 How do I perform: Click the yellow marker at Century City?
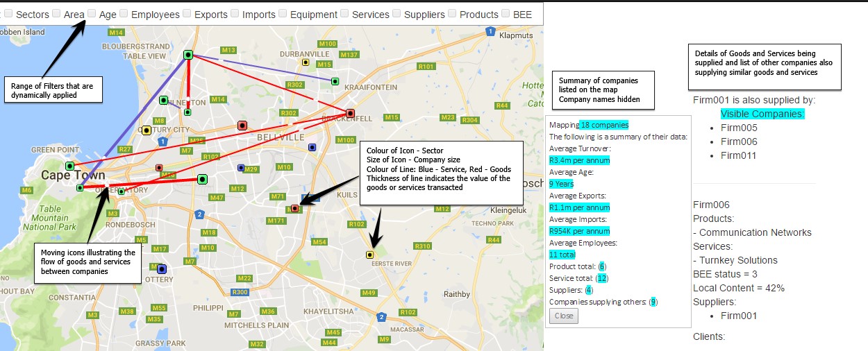[x=147, y=130]
